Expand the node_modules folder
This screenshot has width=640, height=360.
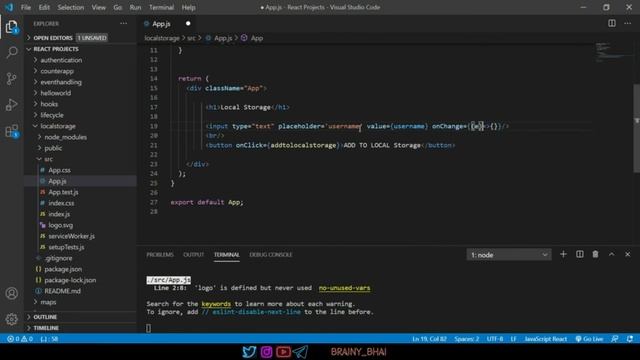click(65, 137)
